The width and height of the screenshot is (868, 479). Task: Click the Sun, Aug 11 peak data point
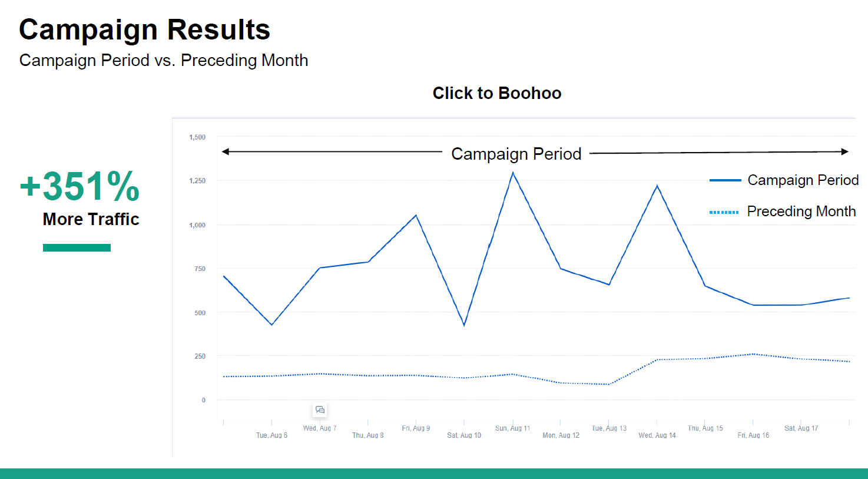click(x=513, y=173)
